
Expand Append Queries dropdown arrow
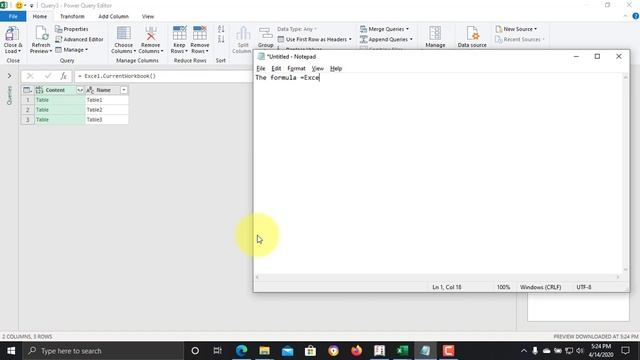411,39
